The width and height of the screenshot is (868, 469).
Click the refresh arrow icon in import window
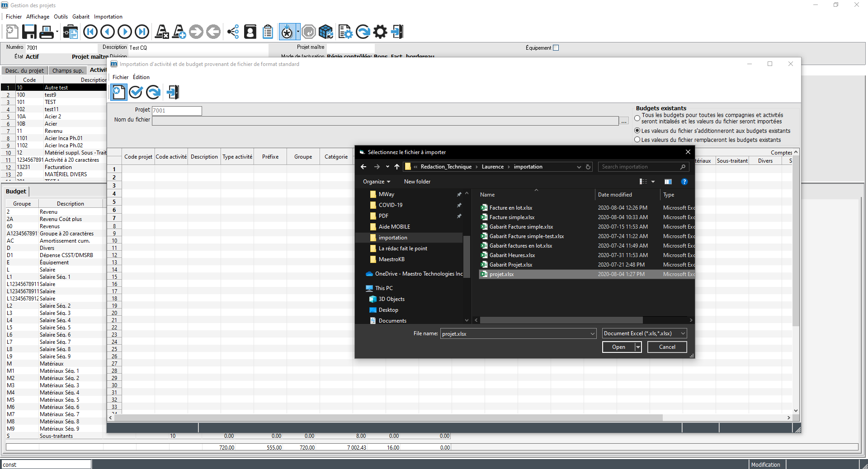[153, 92]
